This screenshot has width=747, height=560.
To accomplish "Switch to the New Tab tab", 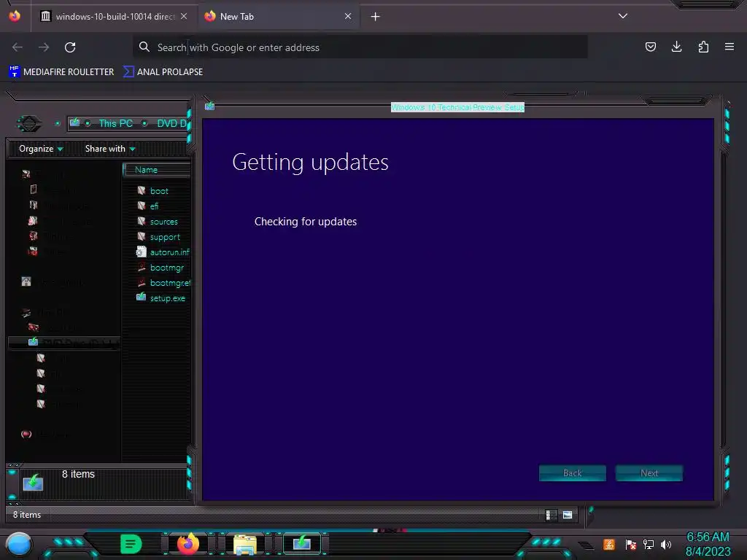I will [278, 16].
